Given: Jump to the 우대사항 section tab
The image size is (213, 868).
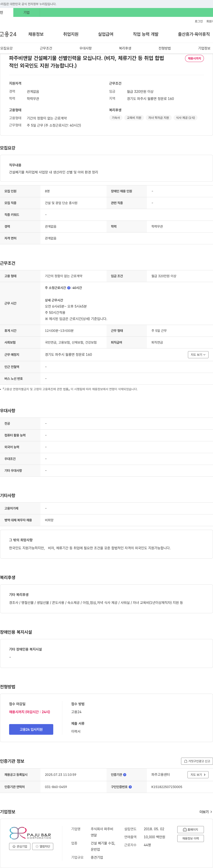Looking at the screenshot, I should point(85,48).
